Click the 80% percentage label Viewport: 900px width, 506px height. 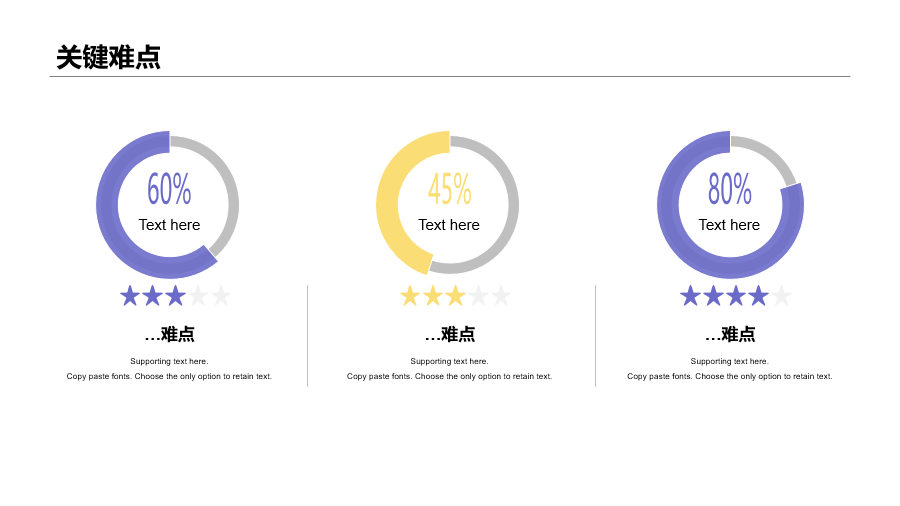tap(729, 189)
